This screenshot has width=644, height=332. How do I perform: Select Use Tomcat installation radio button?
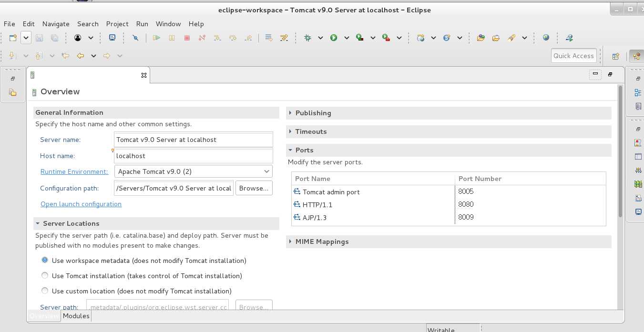[45, 275]
